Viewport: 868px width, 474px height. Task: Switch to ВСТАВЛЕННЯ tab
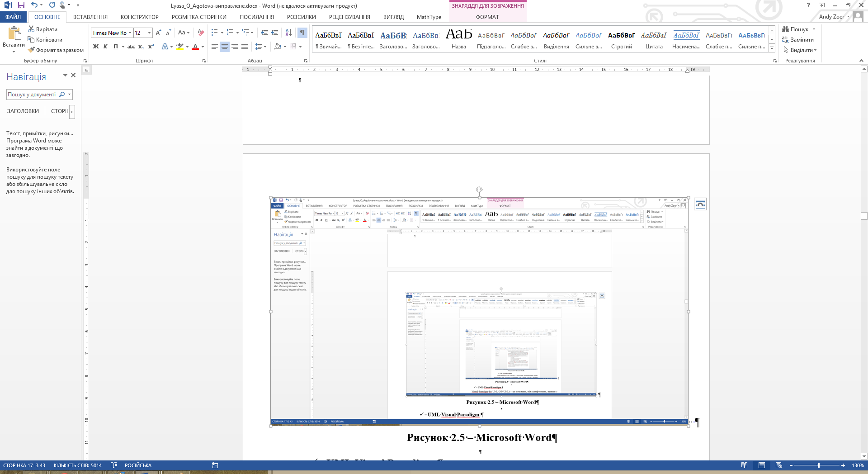click(90, 17)
